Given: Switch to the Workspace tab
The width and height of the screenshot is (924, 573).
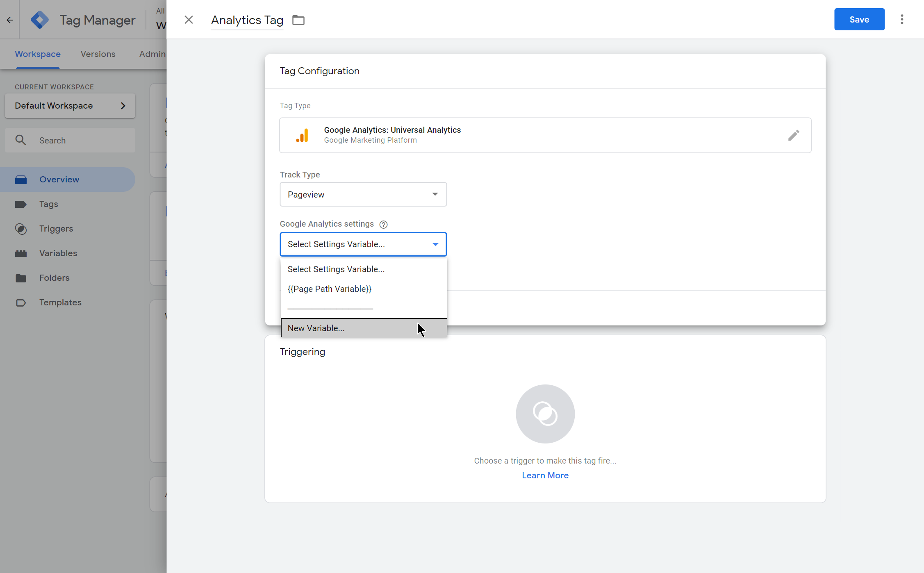Looking at the screenshot, I should (x=38, y=54).
